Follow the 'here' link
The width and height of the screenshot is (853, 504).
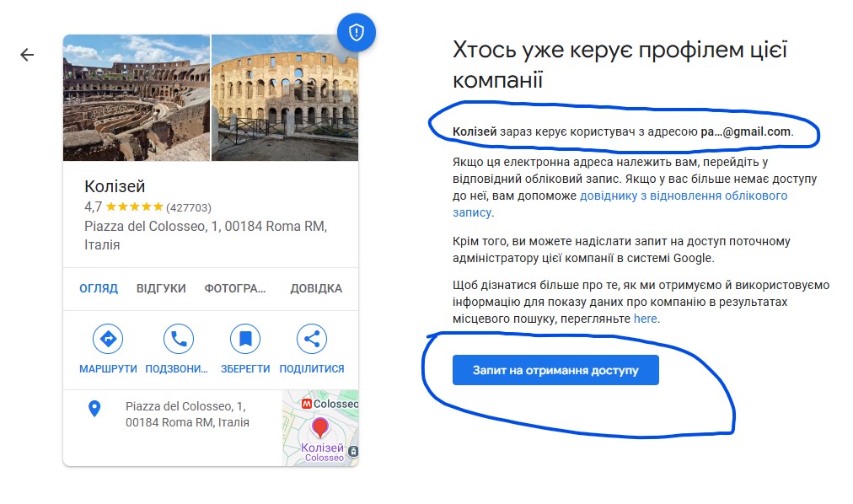click(645, 319)
